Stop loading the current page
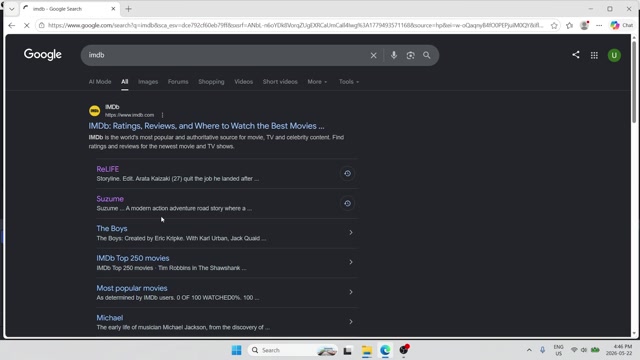Screen dimensions: 640x360 (27, 25)
